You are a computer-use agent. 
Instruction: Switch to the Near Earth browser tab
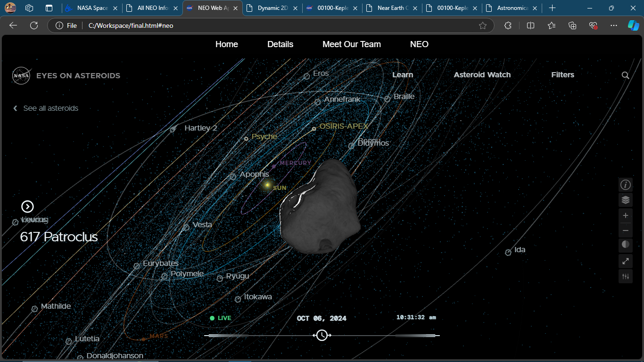[x=392, y=8]
